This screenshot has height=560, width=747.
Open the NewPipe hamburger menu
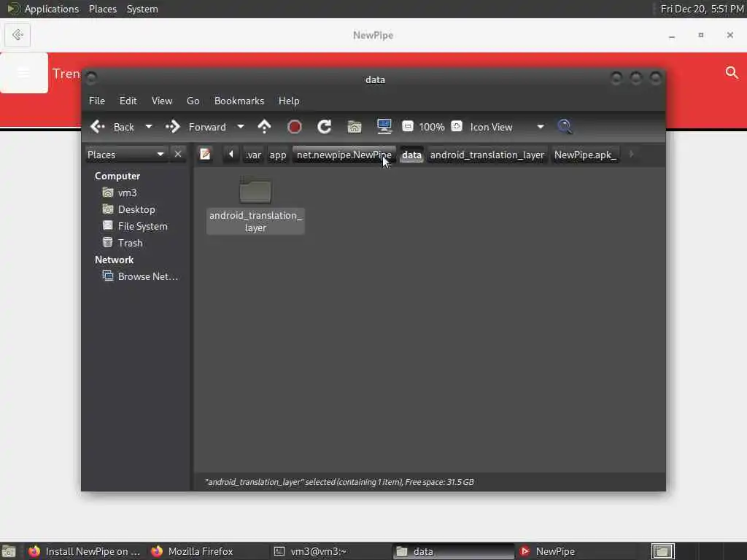point(24,73)
